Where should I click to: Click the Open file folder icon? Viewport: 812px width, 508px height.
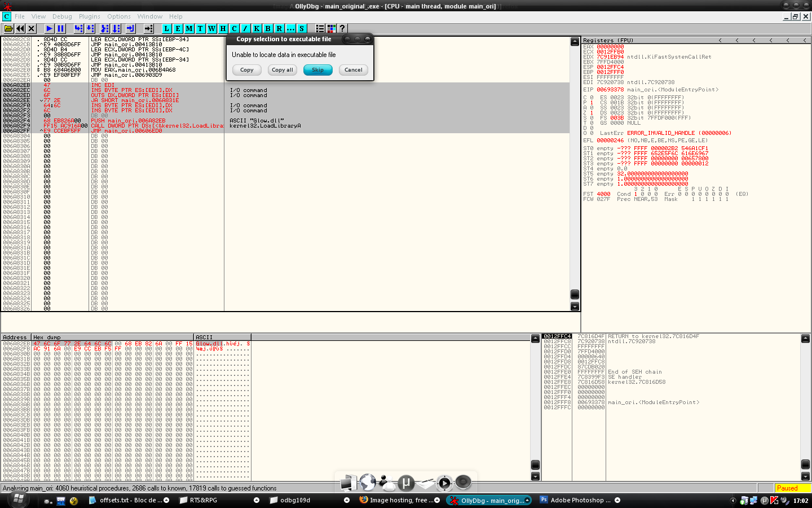8,28
